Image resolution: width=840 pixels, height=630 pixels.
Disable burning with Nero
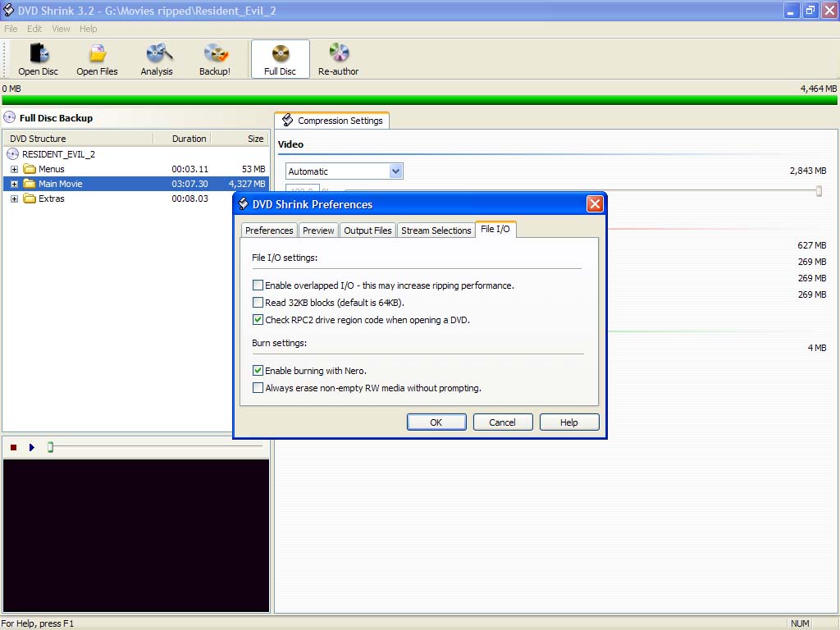click(x=258, y=370)
